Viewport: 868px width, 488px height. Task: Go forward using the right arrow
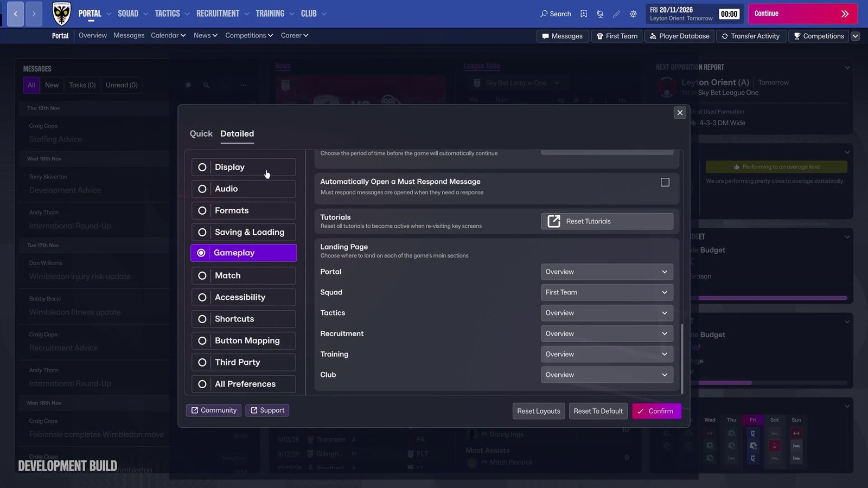click(x=34, y=14)
